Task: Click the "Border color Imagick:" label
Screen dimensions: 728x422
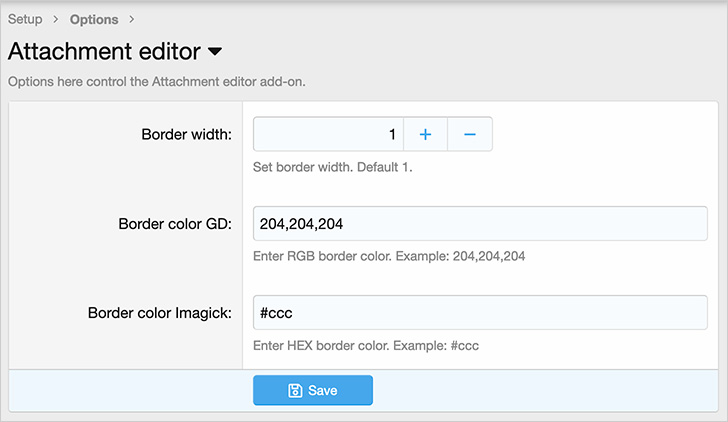Action: coord(160,313)
